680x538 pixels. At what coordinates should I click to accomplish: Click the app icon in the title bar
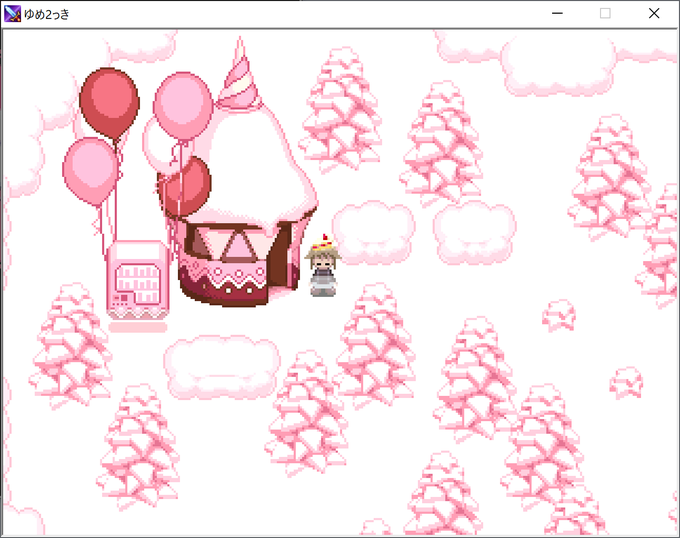(x=12, y=14)
